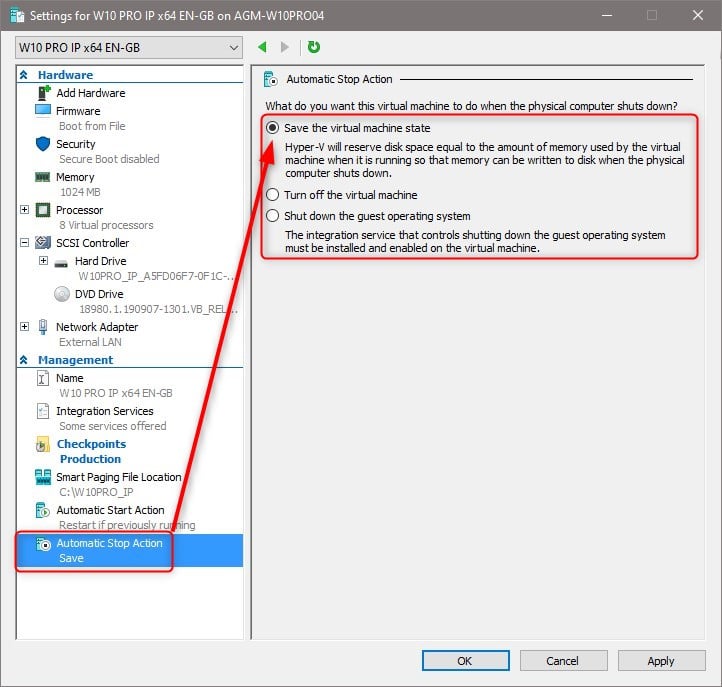Viewport: 722px width, 687px height.
Task: Click 'C:\W10PRO_IP' path text
Action: click(x=96, y=492)
